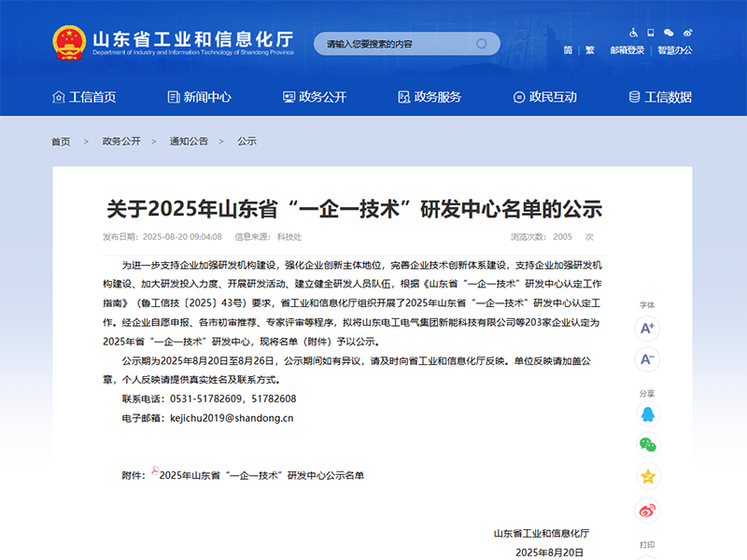Share the article to QQ

tap(647, 413)
